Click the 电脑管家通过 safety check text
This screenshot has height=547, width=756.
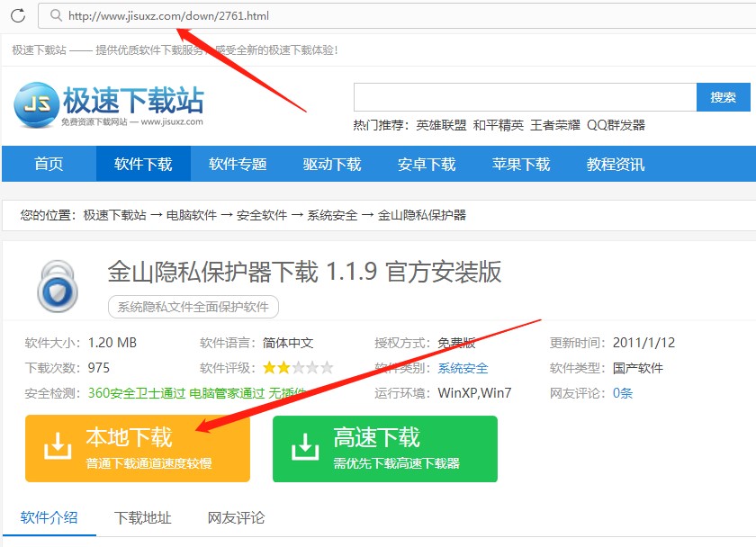[x=227, y=393]
